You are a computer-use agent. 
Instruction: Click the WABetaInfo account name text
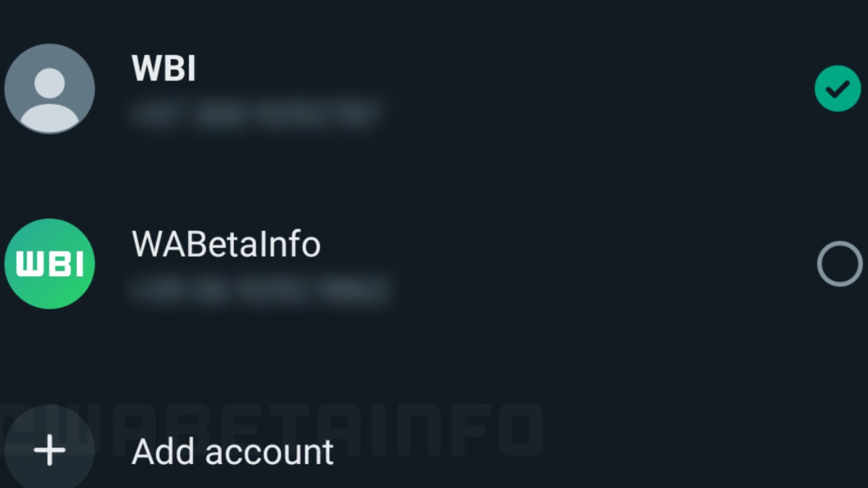[226, 244]
